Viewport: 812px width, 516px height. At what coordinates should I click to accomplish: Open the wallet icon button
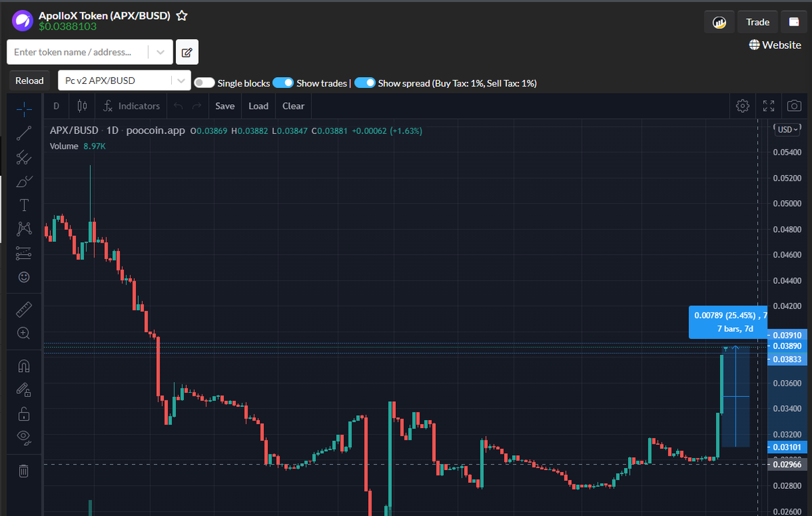click(794, 22)
